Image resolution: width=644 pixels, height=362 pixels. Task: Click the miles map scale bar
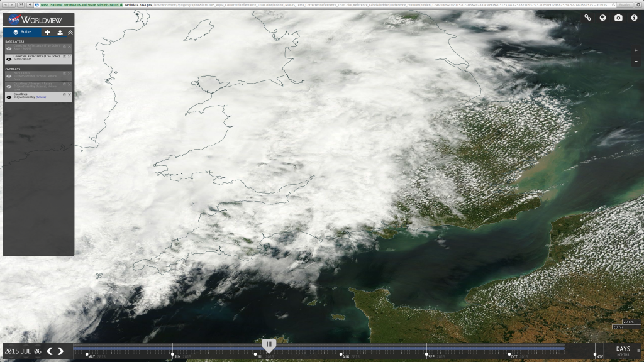pyautogui.click(x=626, y=327)
